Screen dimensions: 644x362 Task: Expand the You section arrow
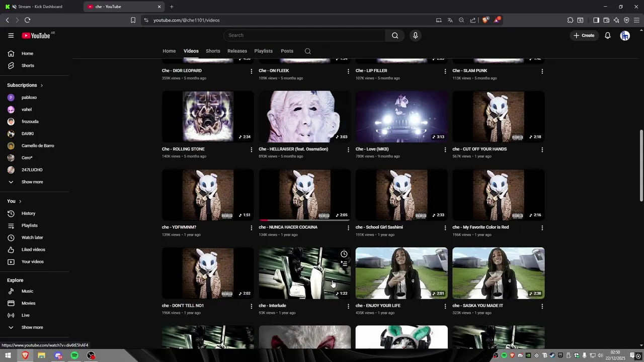(x=20, y=202)
